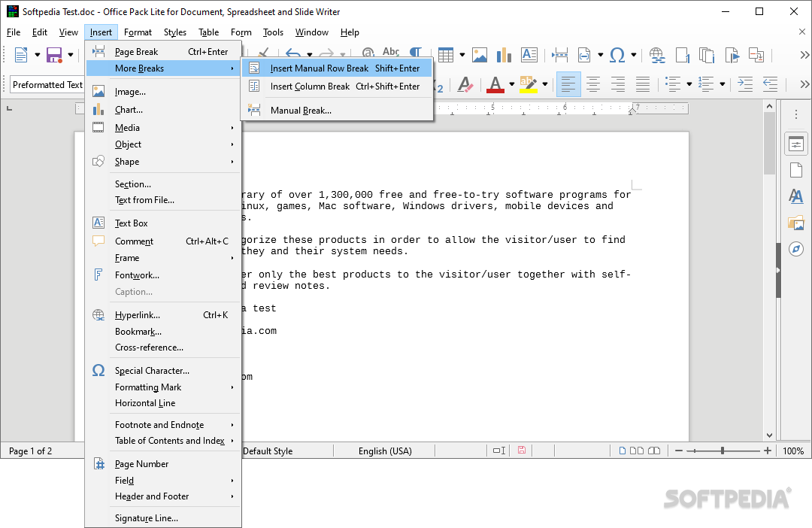This screenshot has height=528, width=812.
Task: Click the Special Character omega toolbar icon
Action: [x=617, y=54]
